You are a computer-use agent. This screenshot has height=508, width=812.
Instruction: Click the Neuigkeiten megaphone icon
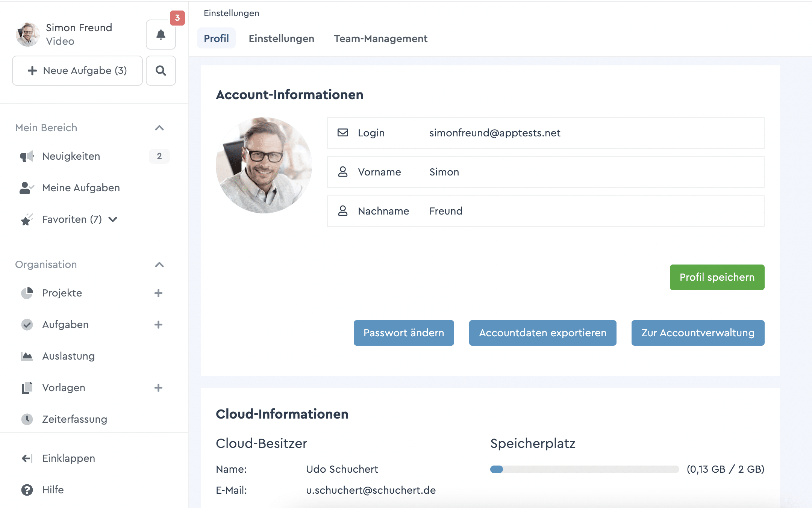(27, 156)
